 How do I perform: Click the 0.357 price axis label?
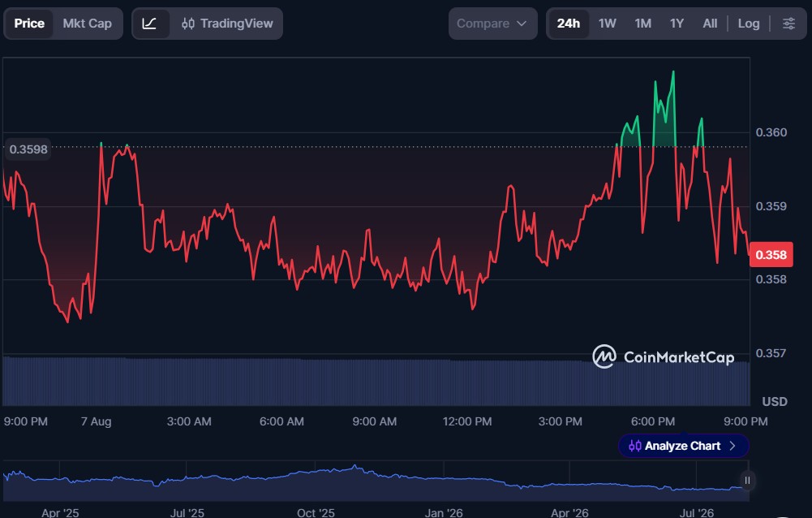tap(771, 353)
